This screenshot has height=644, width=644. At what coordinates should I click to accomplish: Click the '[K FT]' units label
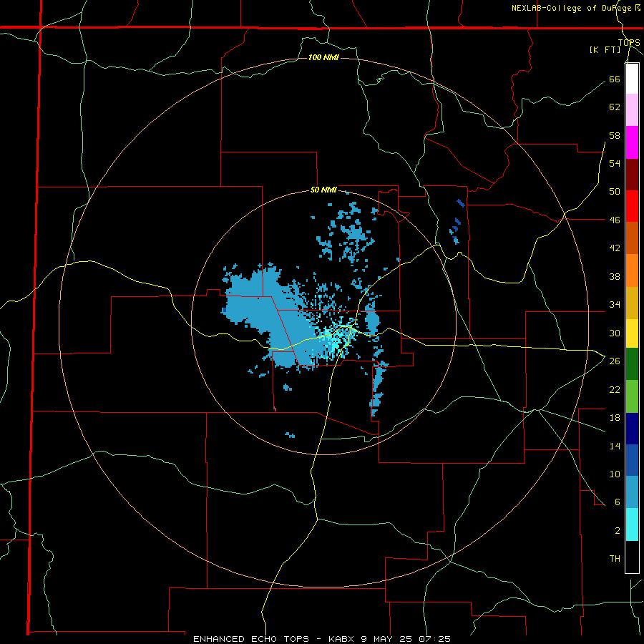click(x=605, y=49)
